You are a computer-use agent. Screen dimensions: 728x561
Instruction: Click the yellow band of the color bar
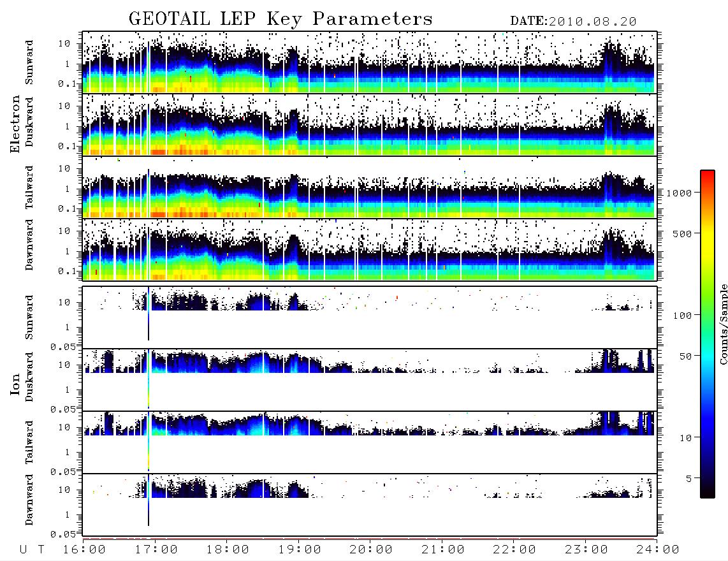(708, 242)
